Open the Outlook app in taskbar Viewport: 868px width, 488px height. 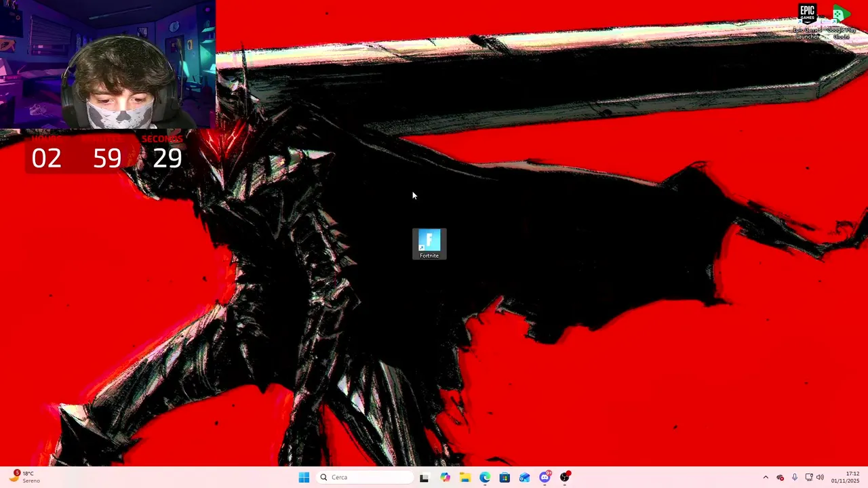(524, 477)
